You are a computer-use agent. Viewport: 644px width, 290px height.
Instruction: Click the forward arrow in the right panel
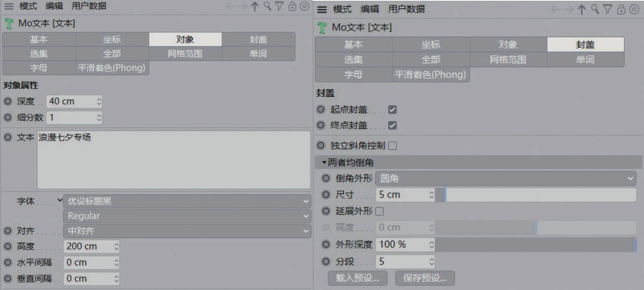[x=569, y=9]
